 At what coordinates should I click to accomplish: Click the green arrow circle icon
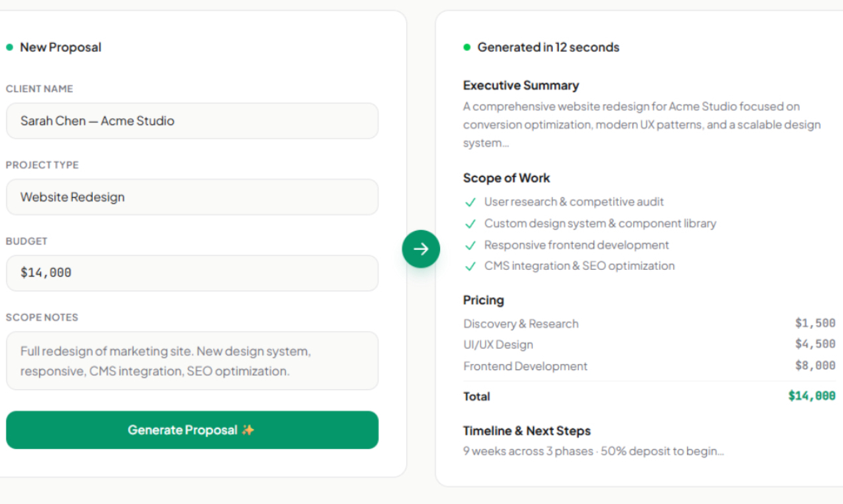pyautogui.click(x=421, y=249)
